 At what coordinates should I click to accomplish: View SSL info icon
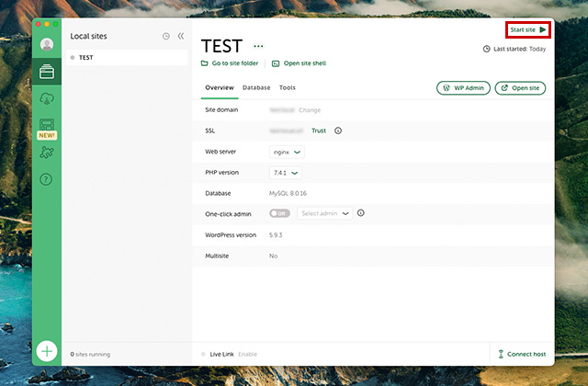pos(338,131)
